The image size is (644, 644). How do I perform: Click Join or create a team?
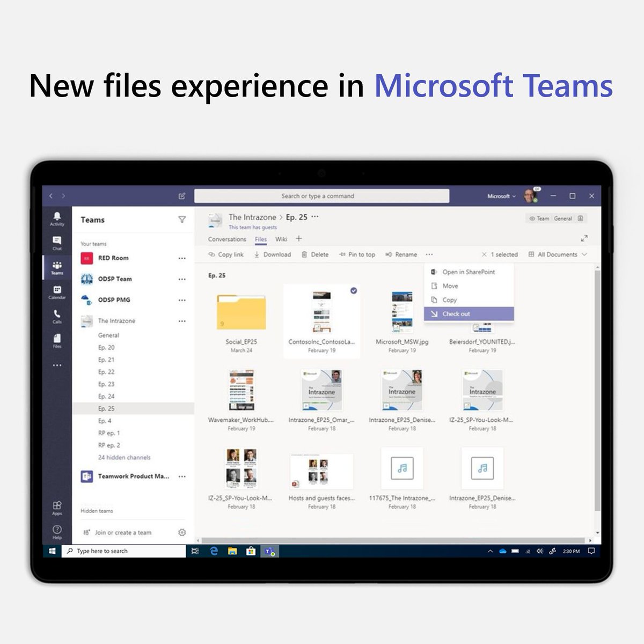118,532
